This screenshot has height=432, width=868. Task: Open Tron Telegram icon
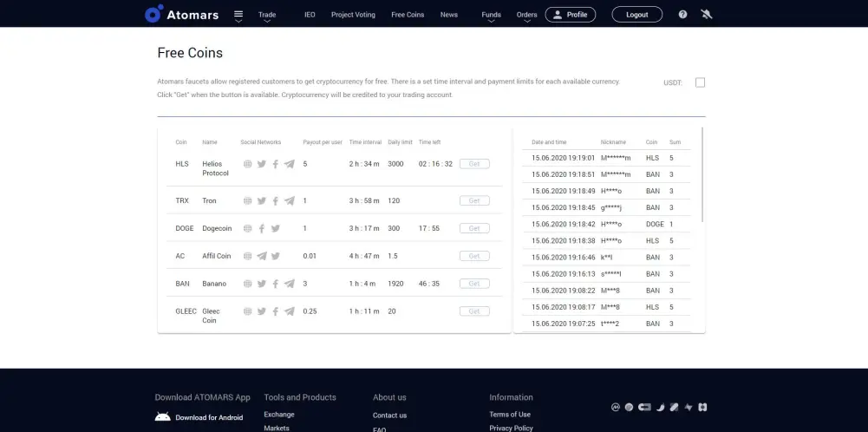(290, 200)
